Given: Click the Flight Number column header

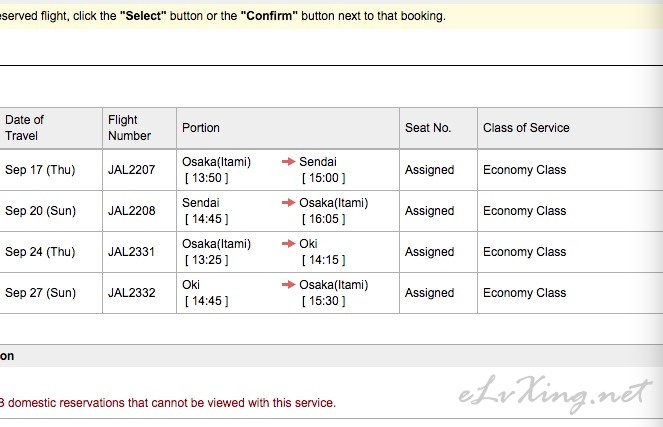Looking at the screenshot, I should [129, 127].
